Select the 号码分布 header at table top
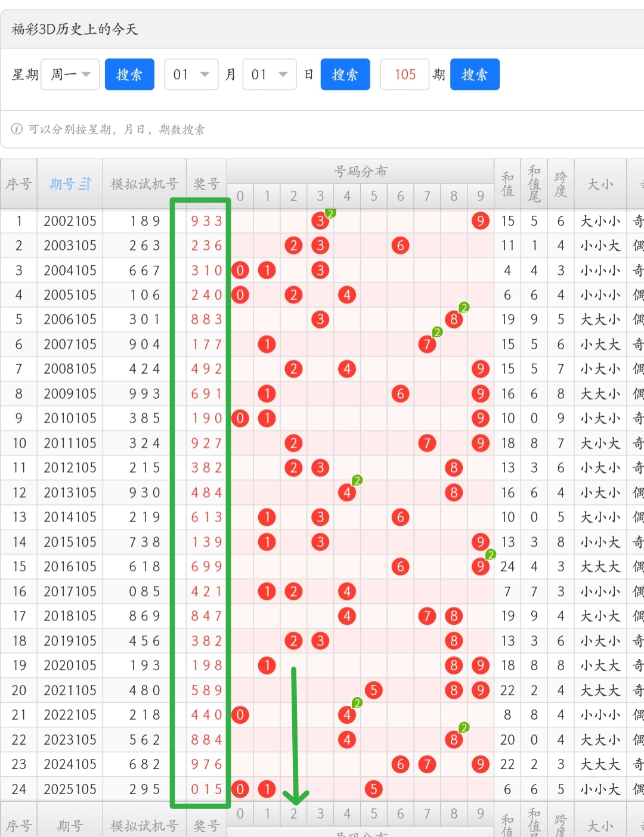 tap(360, 172)
